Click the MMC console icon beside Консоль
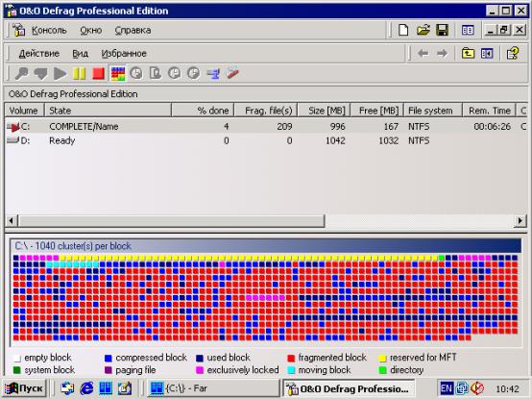Viewport: 532px width, 399px height. point(19,30)
